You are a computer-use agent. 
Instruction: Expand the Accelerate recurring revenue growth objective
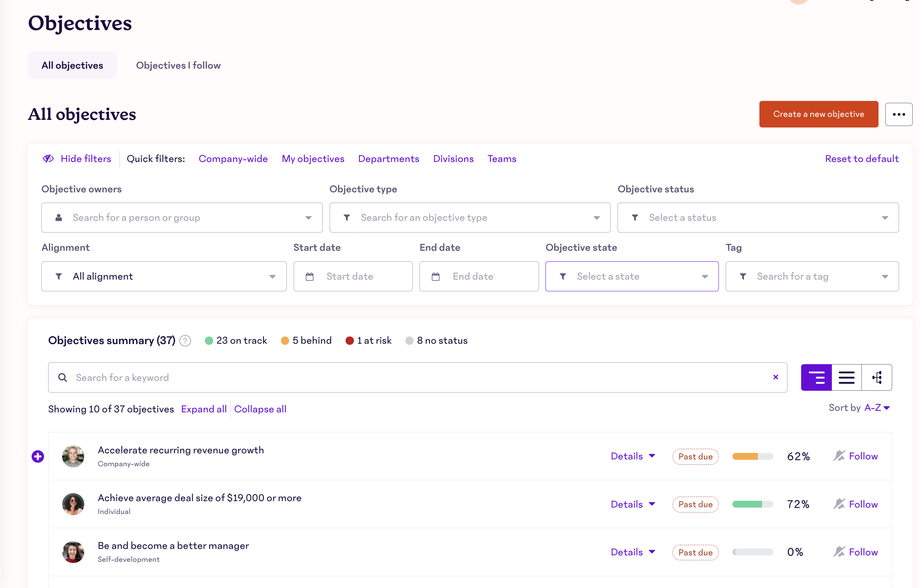coord(38,456)
